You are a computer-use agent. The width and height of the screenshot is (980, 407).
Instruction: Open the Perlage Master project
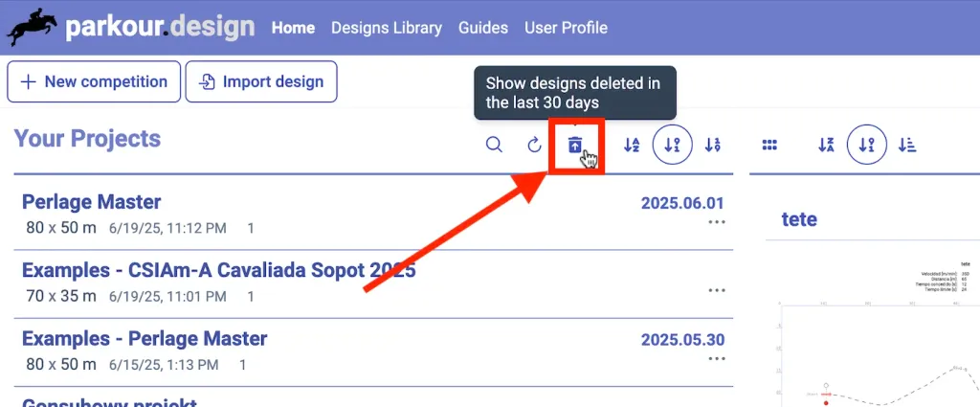click(x=92, y=202)
